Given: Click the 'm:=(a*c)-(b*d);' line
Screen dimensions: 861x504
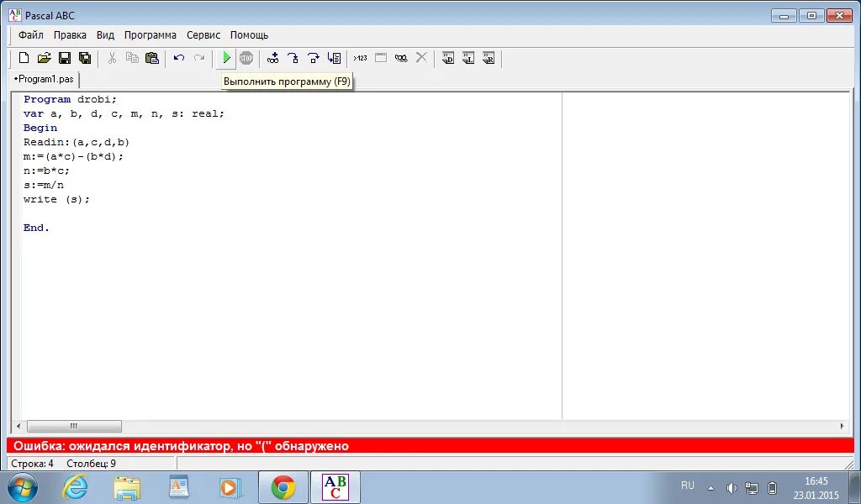Looking at the screenshot, I should pyautogui.click(x=74, y=156).
